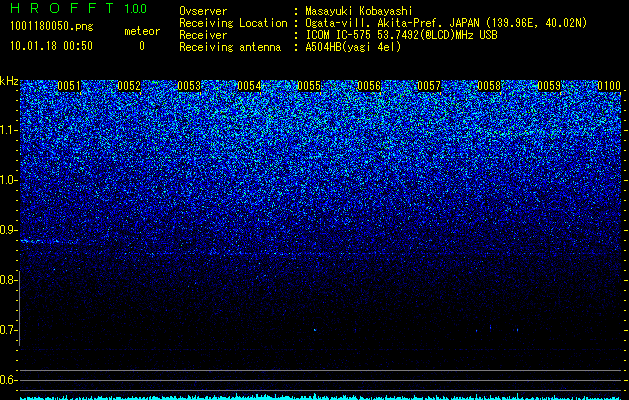629x400 pixels.
Task: Click the 0.8 kHz axis label
Action: coord(8,280)
